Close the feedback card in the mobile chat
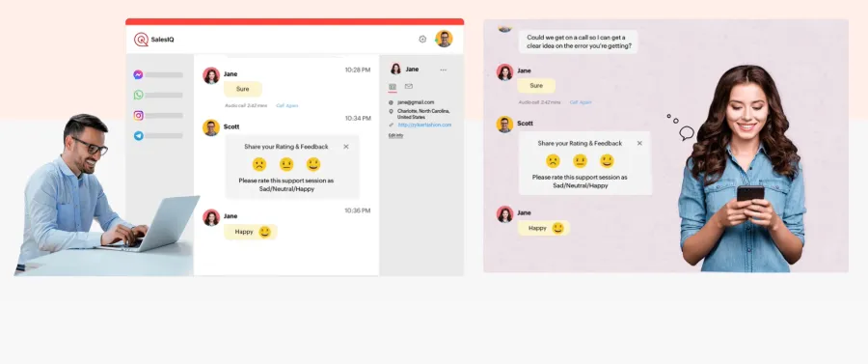 pos(639,143)
